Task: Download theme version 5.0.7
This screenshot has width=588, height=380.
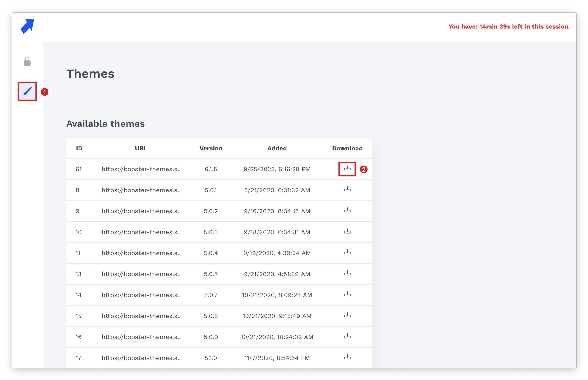Action: (x=347, y=294)
